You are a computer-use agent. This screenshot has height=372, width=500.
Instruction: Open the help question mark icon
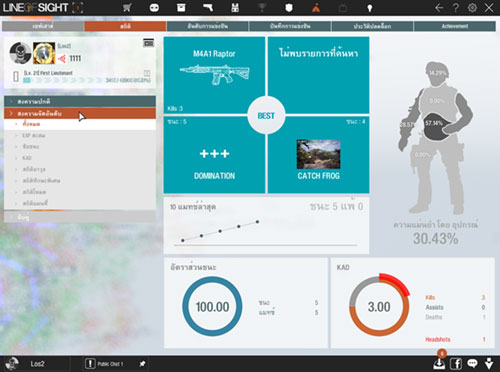click(456, 7)
